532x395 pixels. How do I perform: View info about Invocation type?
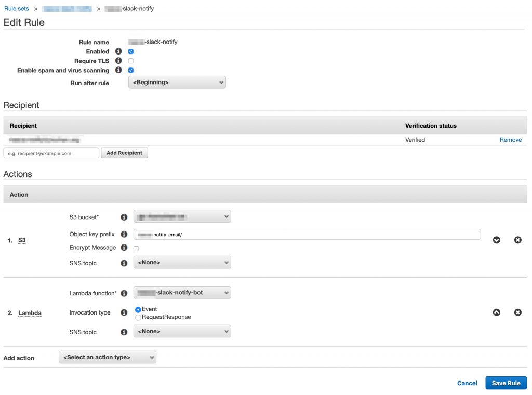click(124, 312)
